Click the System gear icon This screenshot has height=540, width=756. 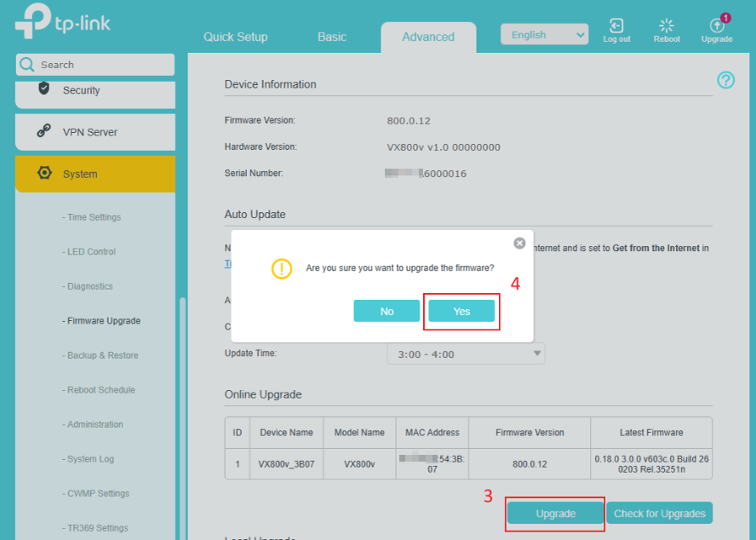pos(44,173)
